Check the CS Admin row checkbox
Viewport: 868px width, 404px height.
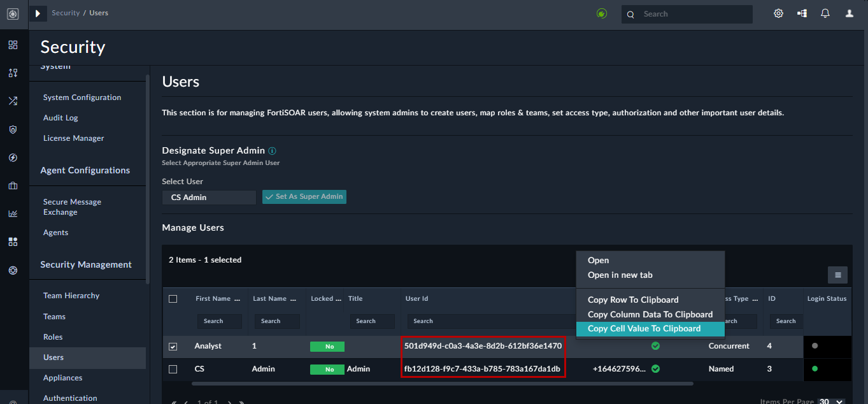pyautogui.click(x=173, y=369)
